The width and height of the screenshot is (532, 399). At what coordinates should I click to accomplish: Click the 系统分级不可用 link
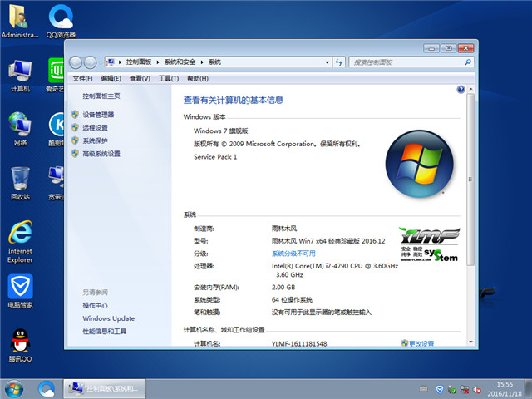[x=293, y=254]
